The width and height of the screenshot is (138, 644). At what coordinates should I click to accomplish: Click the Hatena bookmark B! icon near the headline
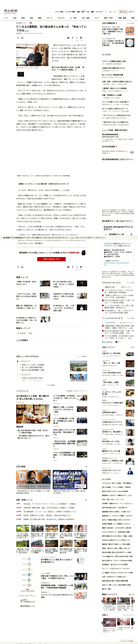(81, 38)
